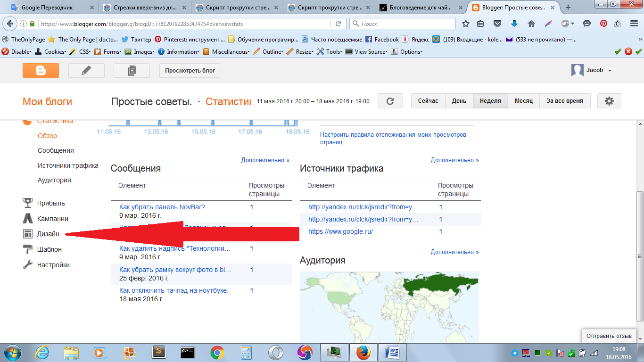The width and height of the screenshot is (644, 362).
Task: Open Источники трафика in sidebar
Action: [68, 165]
